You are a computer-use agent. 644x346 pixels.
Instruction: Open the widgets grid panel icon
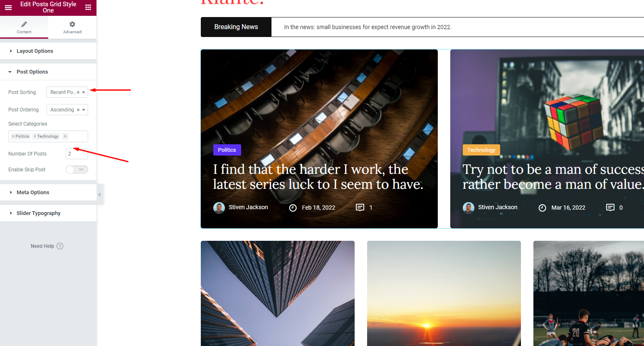88,7
